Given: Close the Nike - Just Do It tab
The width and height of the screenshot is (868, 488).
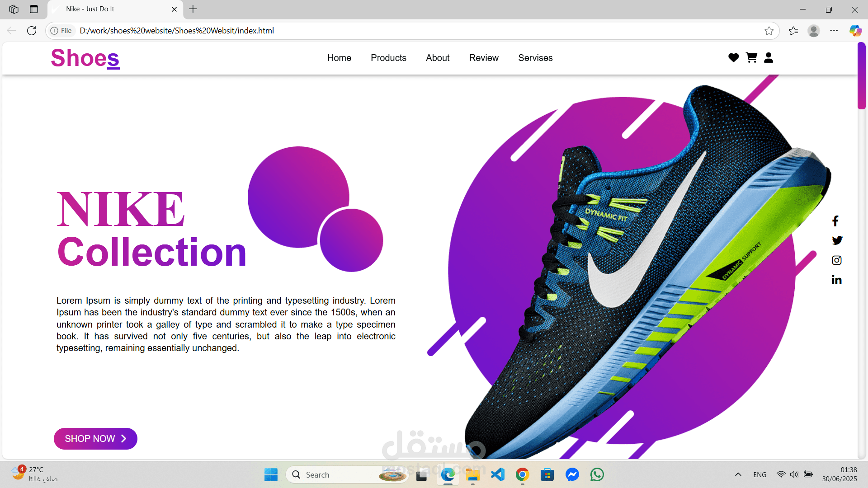Looking at the screenshot, I should (x=174, y=9).
